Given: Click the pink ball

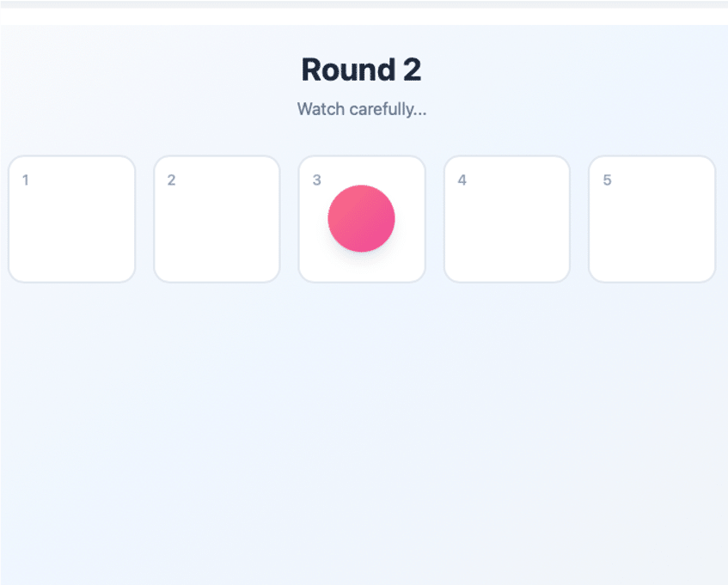Looking at the screenshot, I should [x=361, y=218].
